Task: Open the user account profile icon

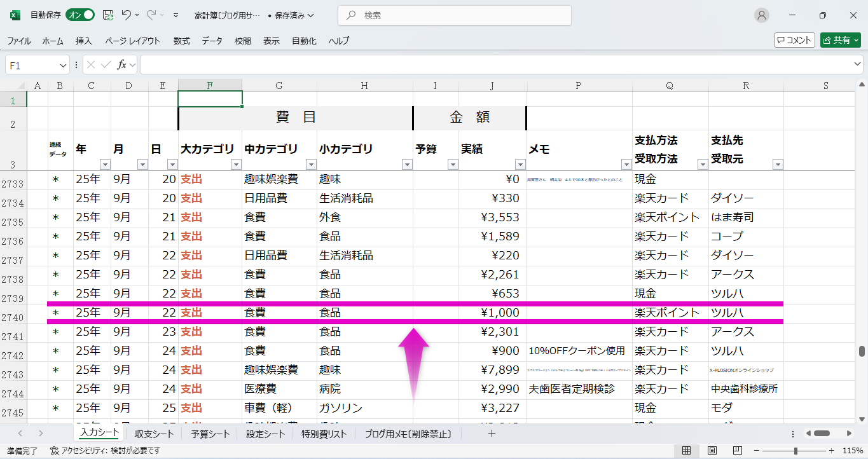Action: pyautogui.click(x=761, y=15)
